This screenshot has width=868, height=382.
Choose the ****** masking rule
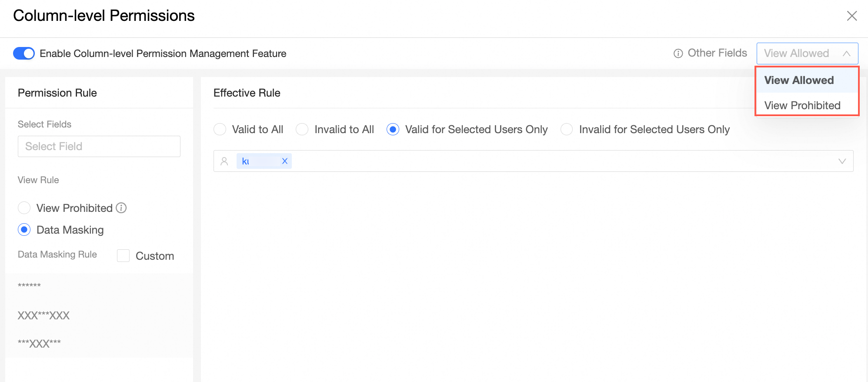click(x=30, y=286)
